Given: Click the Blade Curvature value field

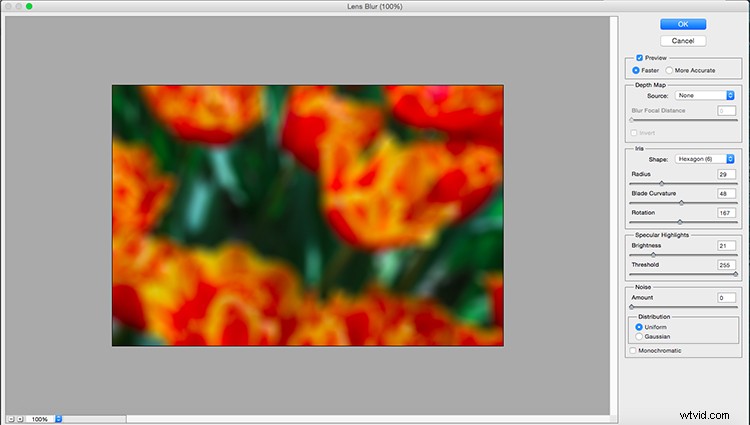Looking at the screenshot, I should [726, 194].
